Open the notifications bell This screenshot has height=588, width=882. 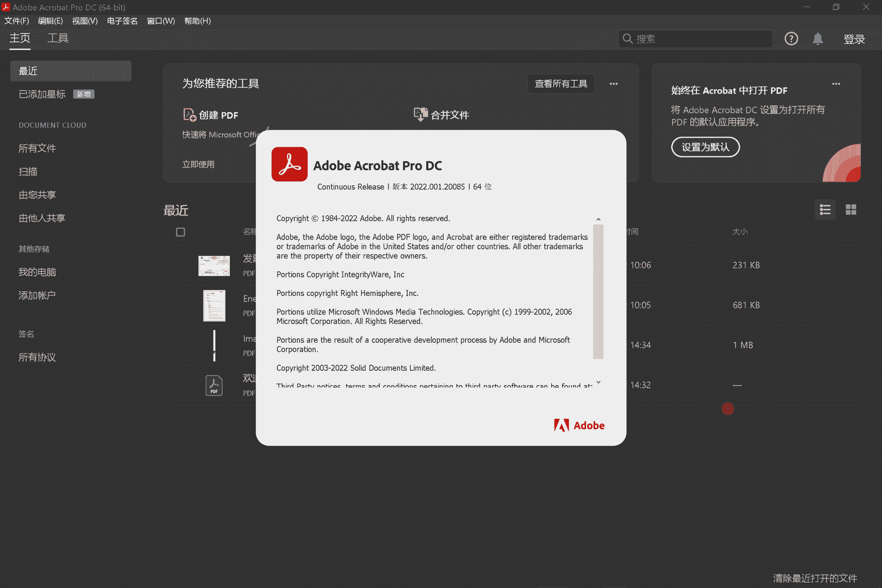pyautogui.click(x=818, y=39)
